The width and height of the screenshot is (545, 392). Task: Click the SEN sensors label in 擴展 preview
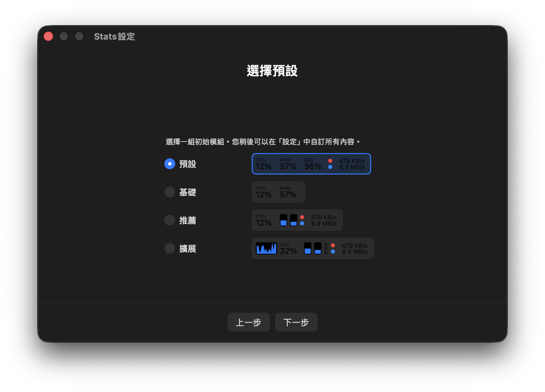pos(326,249)
